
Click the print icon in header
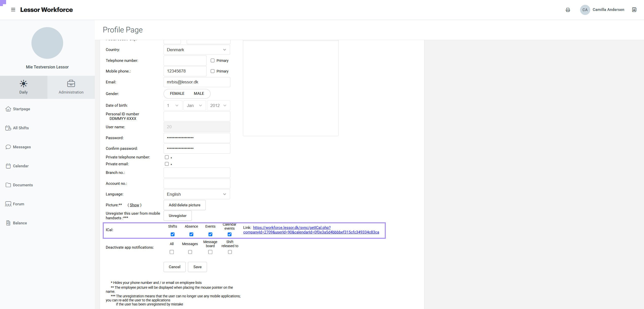tap(568, 10)
